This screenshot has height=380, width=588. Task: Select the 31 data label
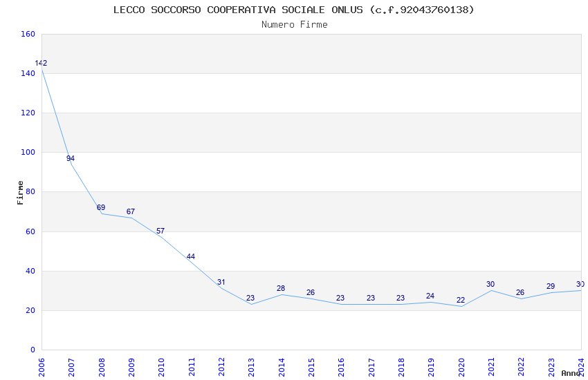pyautogui.click(x=221, y=283)
